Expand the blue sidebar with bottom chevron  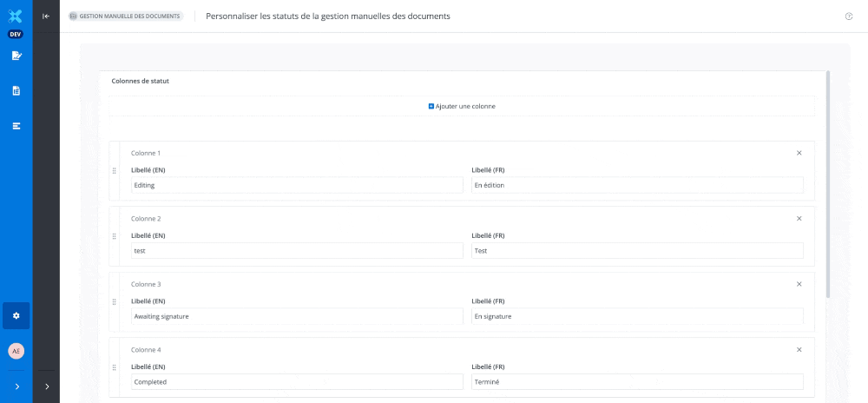point(16,386)
